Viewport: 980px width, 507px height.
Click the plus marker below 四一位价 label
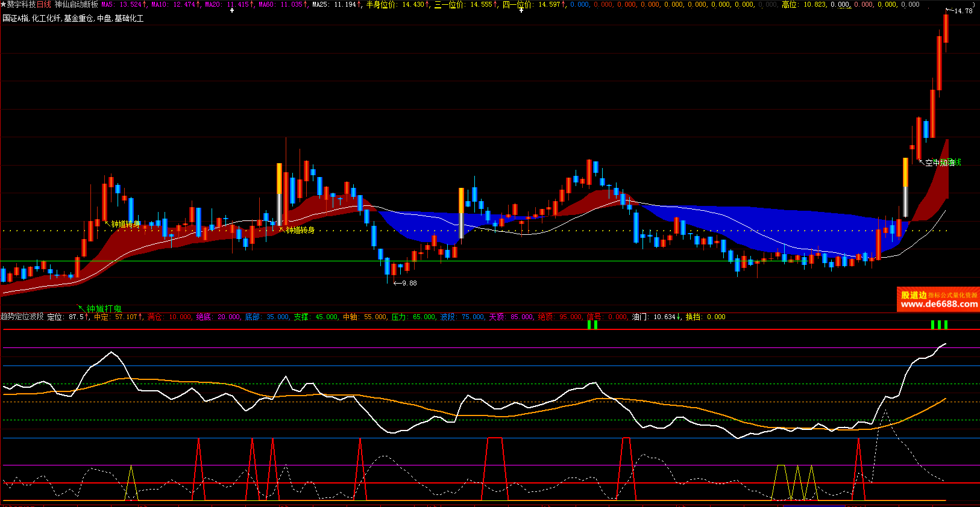pos(521,10)
